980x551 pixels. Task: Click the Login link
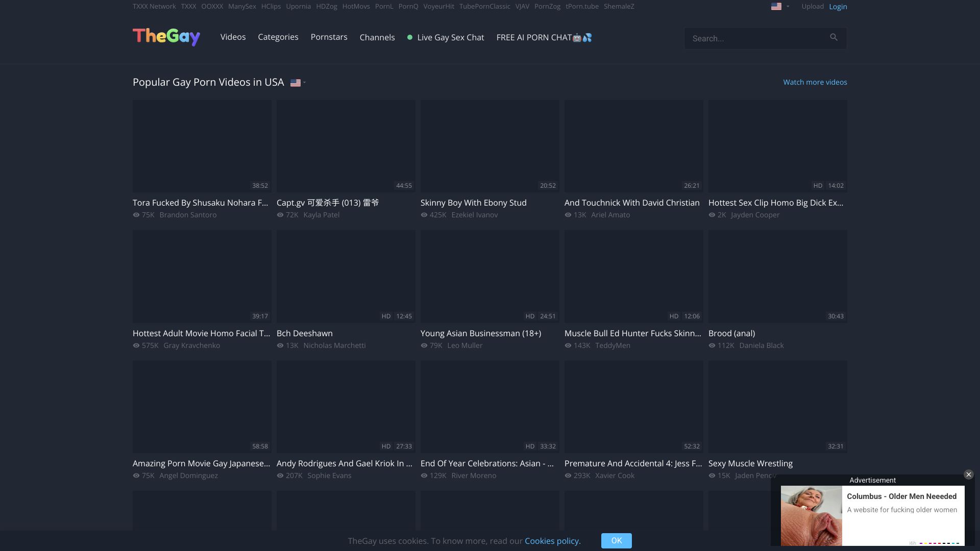(x=838, y=7)
